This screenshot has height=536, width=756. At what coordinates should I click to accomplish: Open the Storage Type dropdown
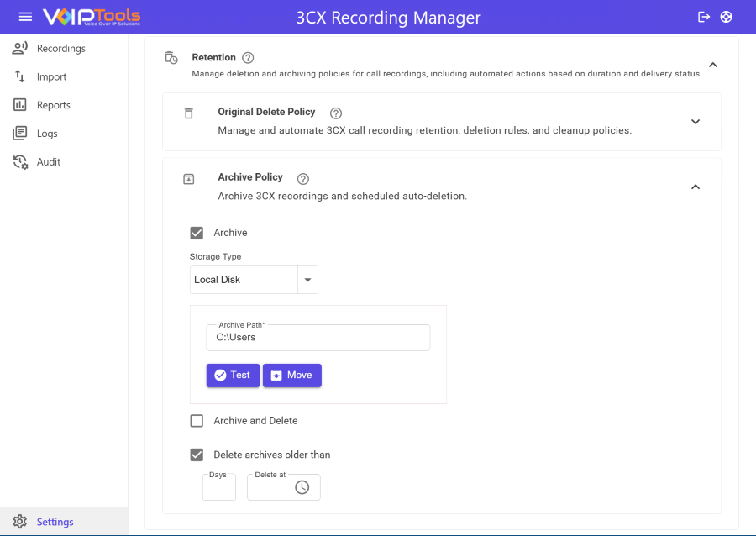[x=307, y=280]
